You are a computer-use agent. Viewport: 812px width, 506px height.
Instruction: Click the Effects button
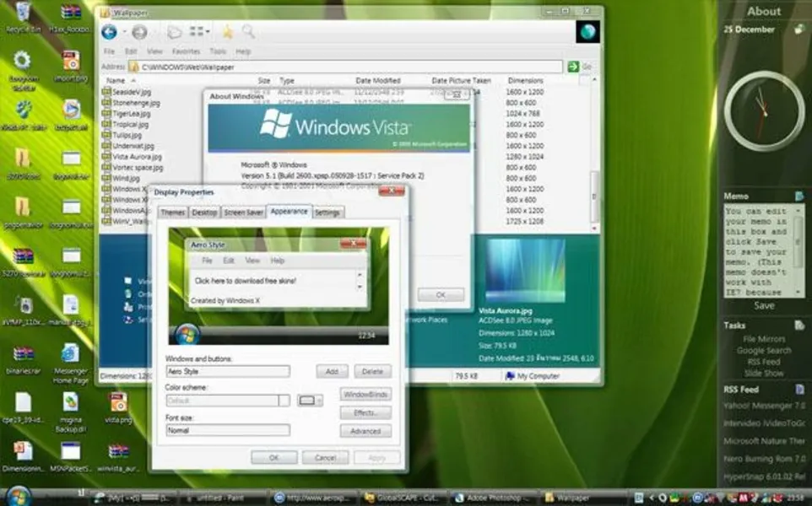click(x=365, y=413)
